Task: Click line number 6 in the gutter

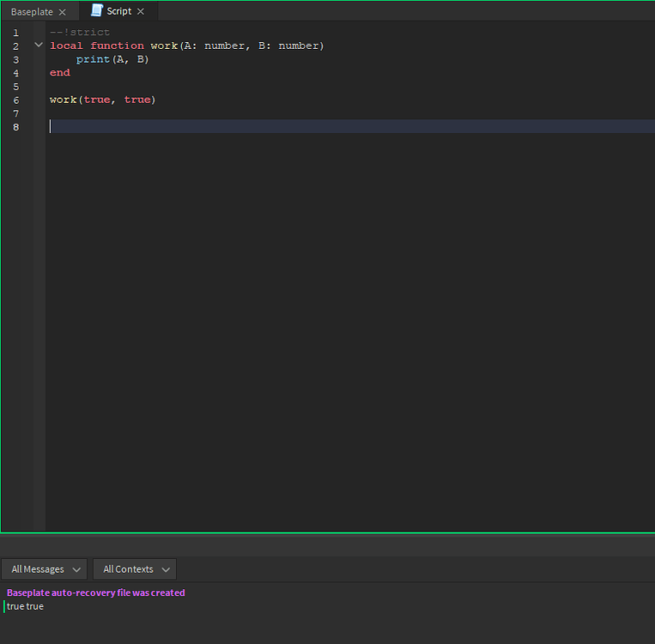Action: [15, 100]
